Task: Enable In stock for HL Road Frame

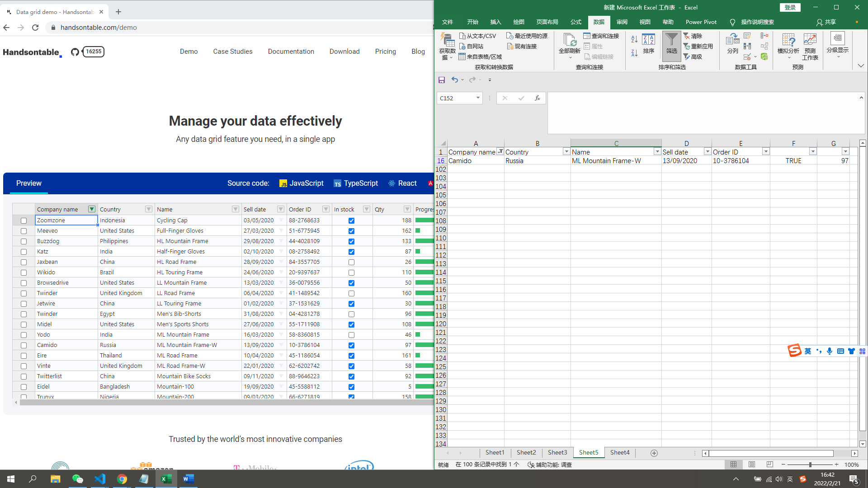Action: click(351, 262)
